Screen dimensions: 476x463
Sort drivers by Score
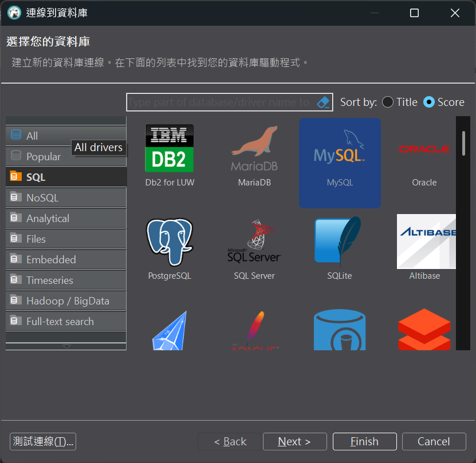[444, 102]
